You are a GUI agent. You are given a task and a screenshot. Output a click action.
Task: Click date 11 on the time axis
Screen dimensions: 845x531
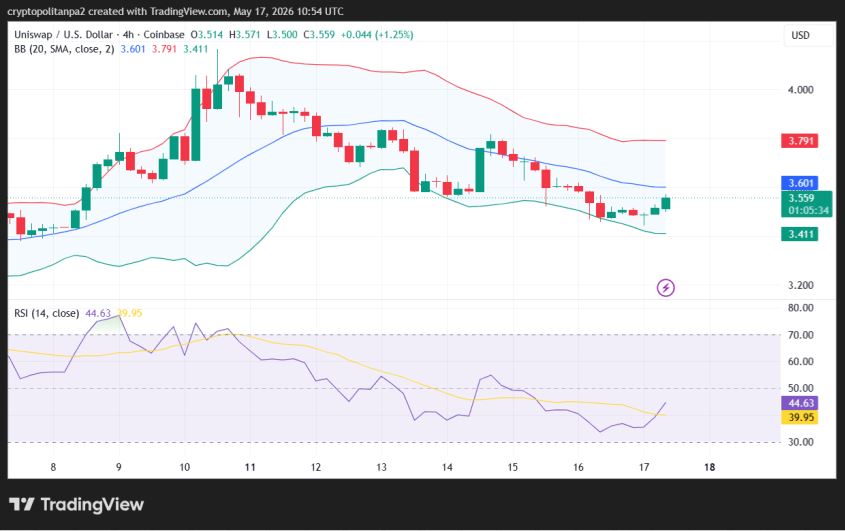250,467
